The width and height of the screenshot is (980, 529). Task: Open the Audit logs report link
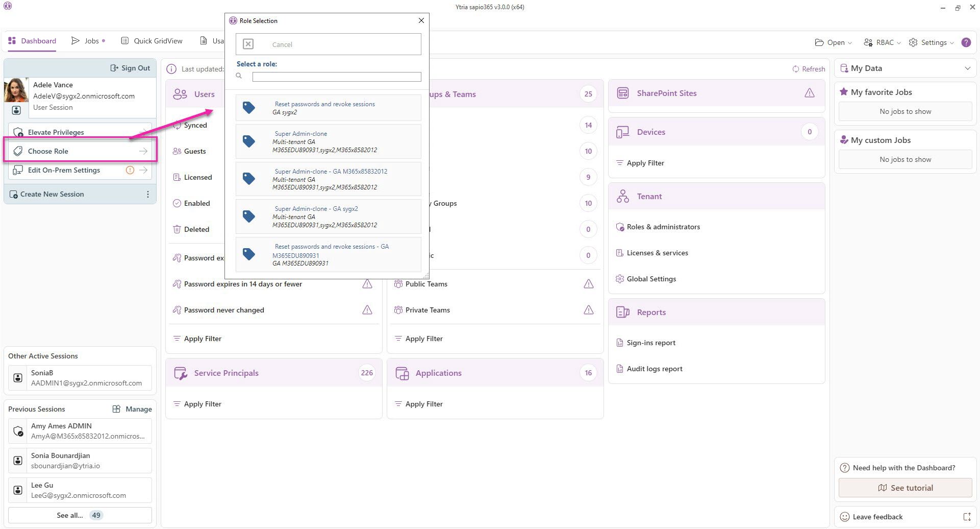[x=654, y=369]
